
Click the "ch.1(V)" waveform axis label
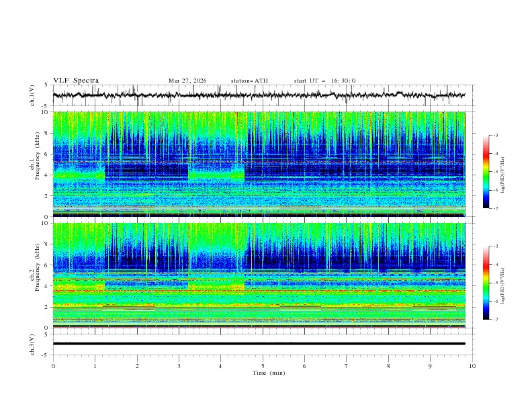tap(32, 95)
